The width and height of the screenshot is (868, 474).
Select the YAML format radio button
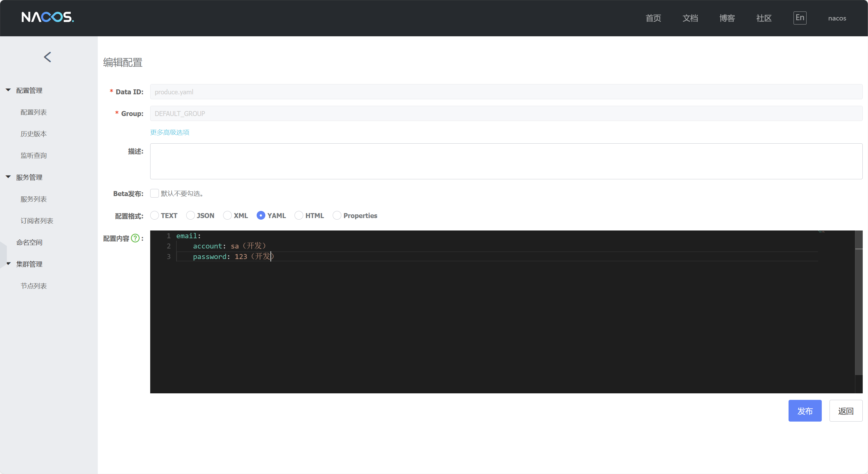[261, 216]
